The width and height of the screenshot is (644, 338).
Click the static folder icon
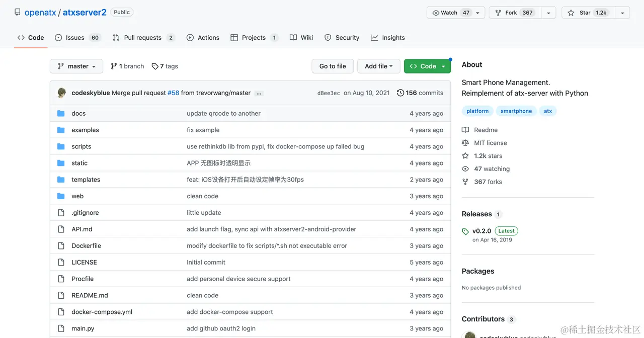click(x=61, y=163)
